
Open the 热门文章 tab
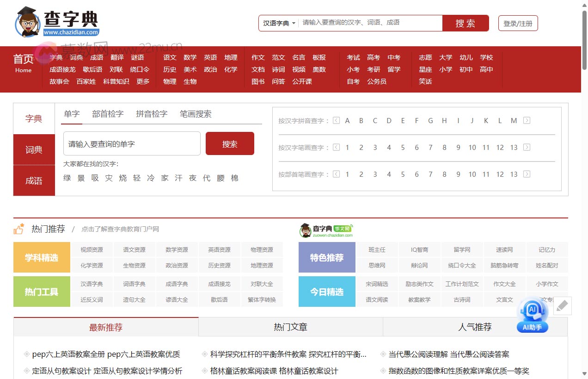[x=290, y=327]
